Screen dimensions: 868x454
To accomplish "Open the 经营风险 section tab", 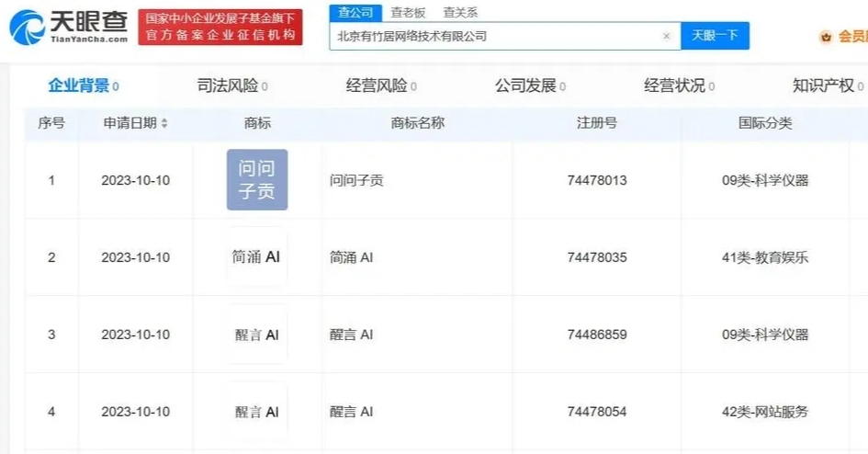I will tap(381, 85).
